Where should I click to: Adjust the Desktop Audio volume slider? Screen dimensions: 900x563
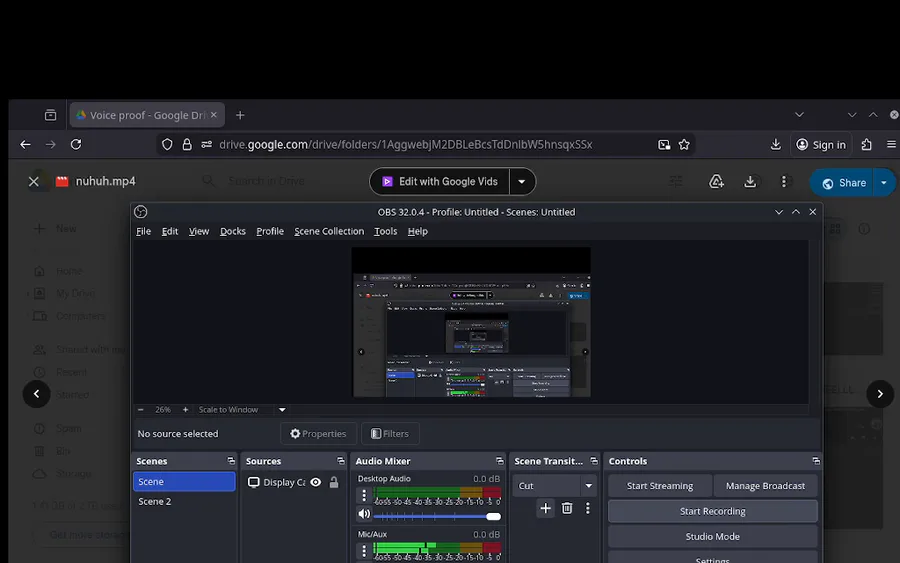coord(437,517)
